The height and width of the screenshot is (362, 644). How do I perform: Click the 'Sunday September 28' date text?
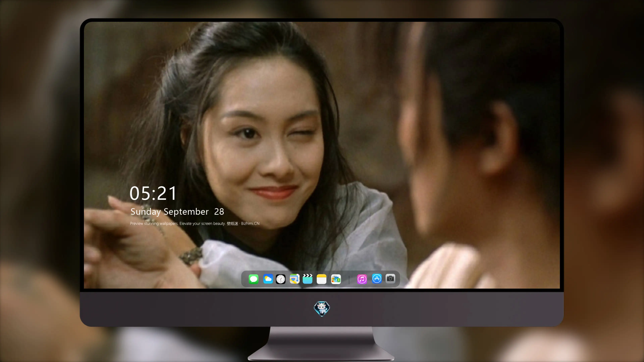tap(177, 212)
